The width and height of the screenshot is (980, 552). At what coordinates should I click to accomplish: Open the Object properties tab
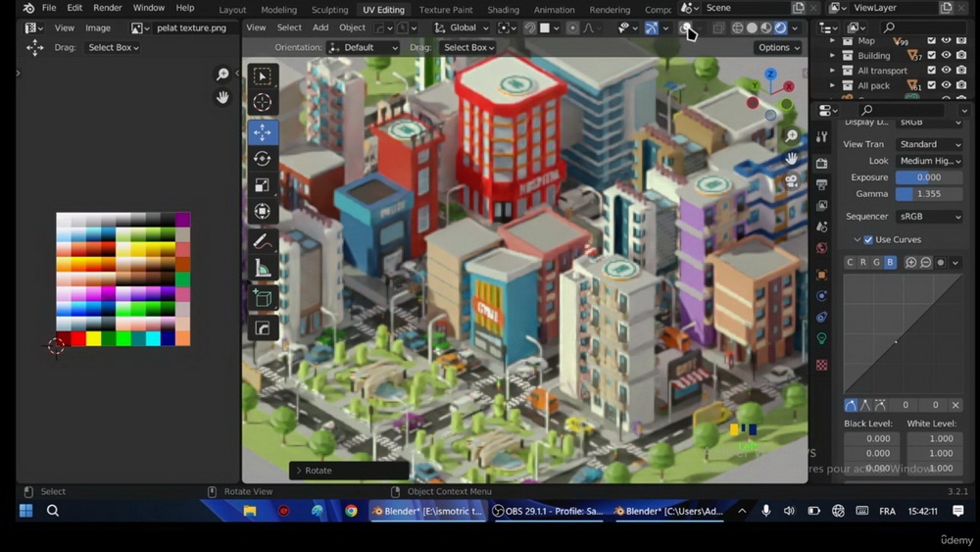coord(822,276)
